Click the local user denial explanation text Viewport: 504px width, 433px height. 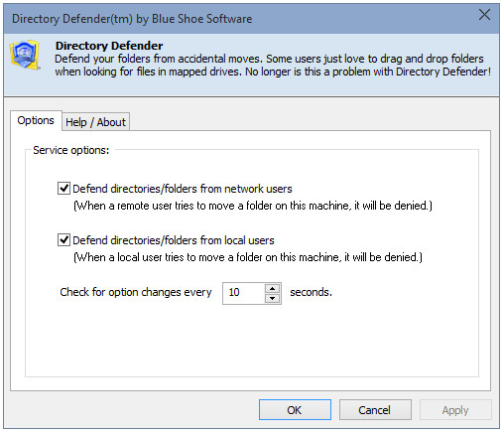[248, 257]
